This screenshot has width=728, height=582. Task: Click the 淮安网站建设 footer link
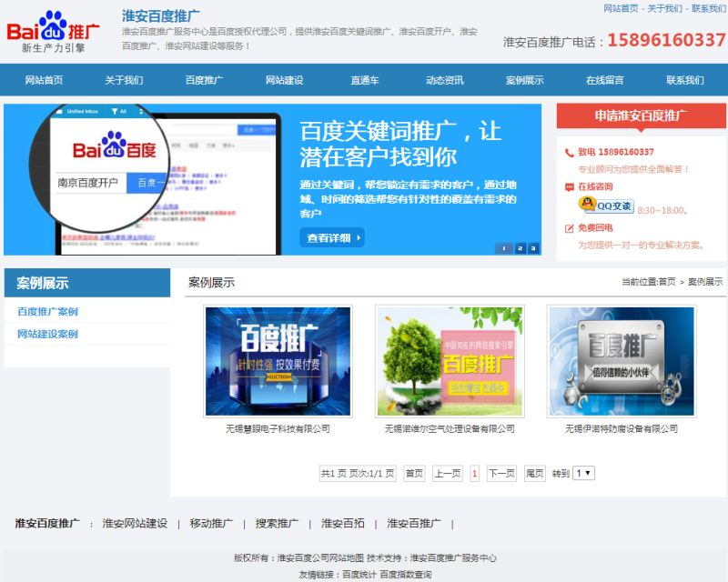click(x=135, y=524)
